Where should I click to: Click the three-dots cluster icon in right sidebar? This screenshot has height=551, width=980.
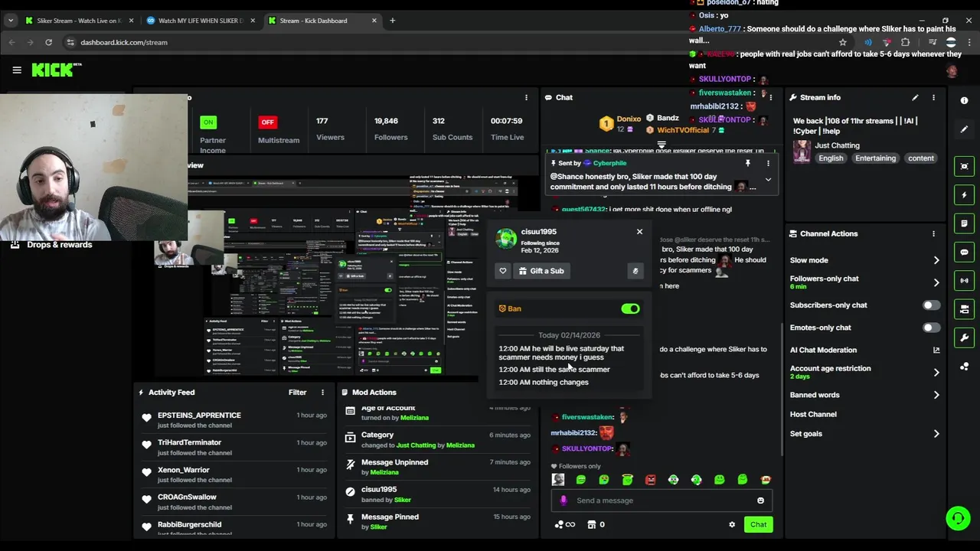coord(964,367)
